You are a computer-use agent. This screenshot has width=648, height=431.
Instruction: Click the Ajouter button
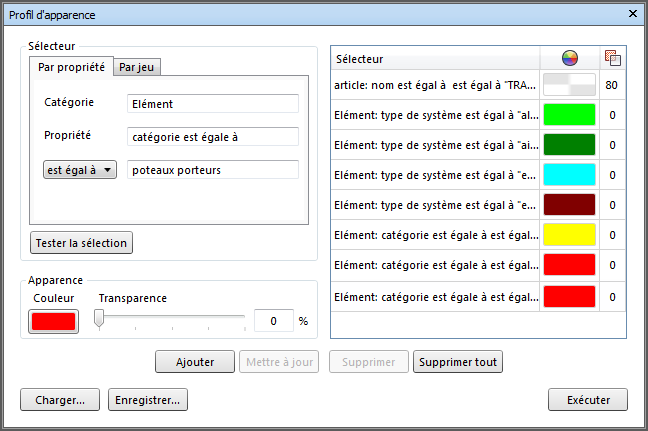coord(195,362)
